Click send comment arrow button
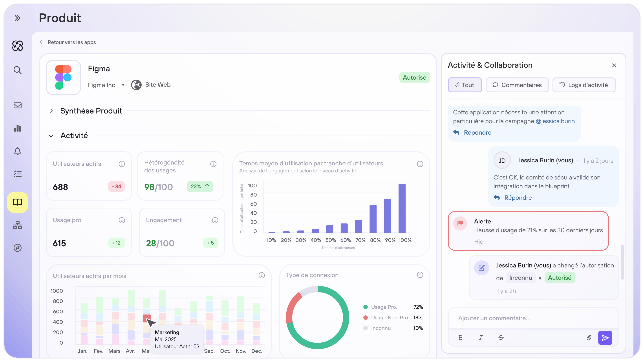This screenshot has height=362, width=644. tap(605, 338)
